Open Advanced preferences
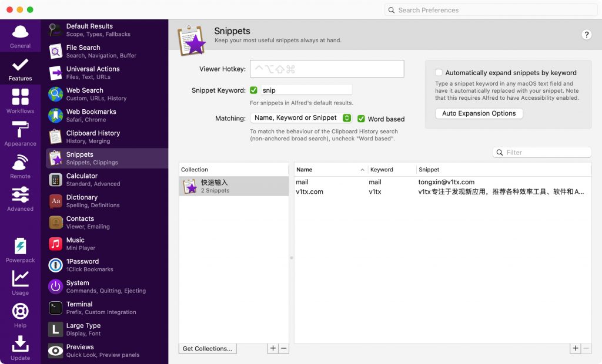The height and width of the screenshot is (364, 602). tap(20, 199)
